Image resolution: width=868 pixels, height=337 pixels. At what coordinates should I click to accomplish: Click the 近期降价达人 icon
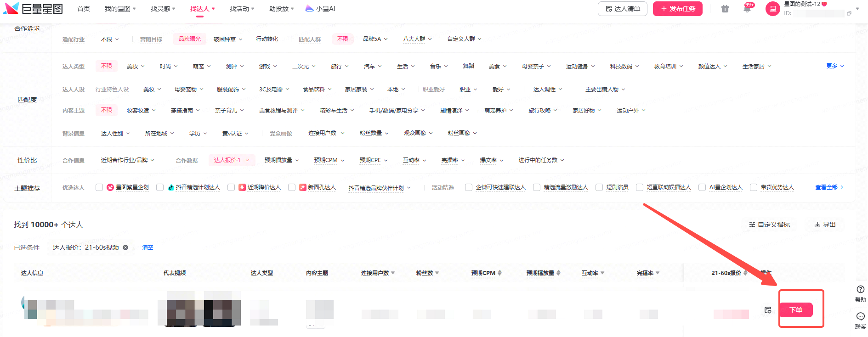(242, 187)
